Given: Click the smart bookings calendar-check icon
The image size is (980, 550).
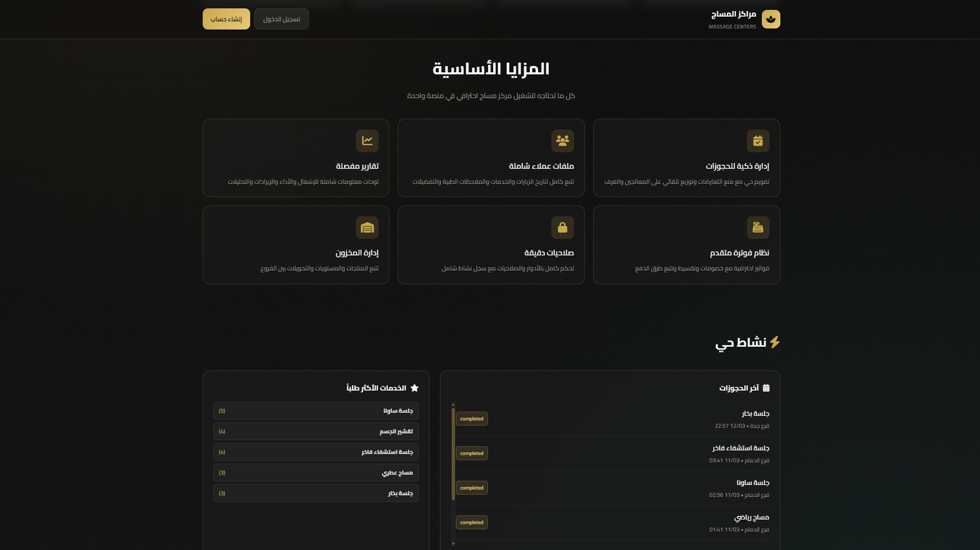Looking at the screenshot, I should pyautogui.click(x=758, y=141).
